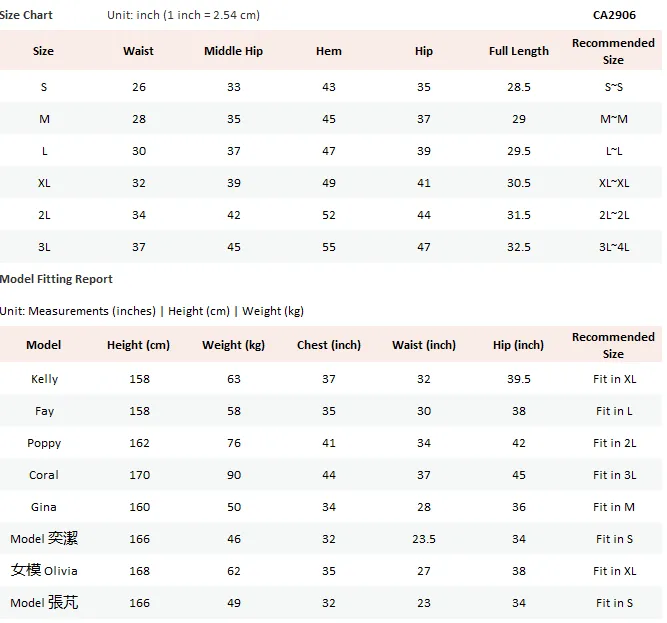The image size is (667, 623).
Task: Click the XL~XL recommended size cell
Action: 614,183
